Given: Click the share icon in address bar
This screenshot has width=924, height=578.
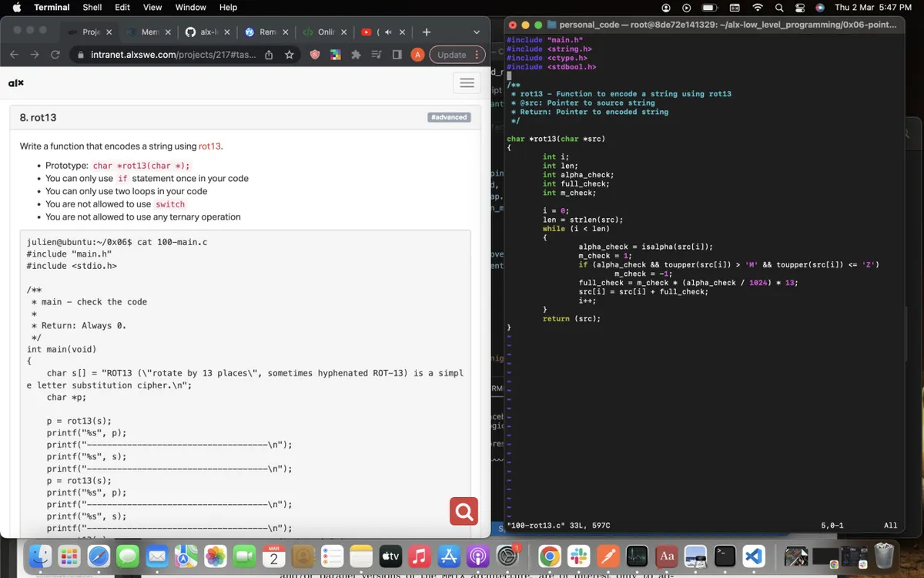Looking at the screenshot, I should click(x=269, y=55).
